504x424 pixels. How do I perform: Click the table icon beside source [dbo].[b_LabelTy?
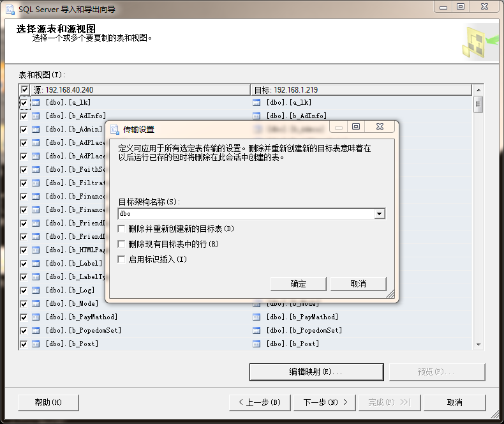pos(36,277)
